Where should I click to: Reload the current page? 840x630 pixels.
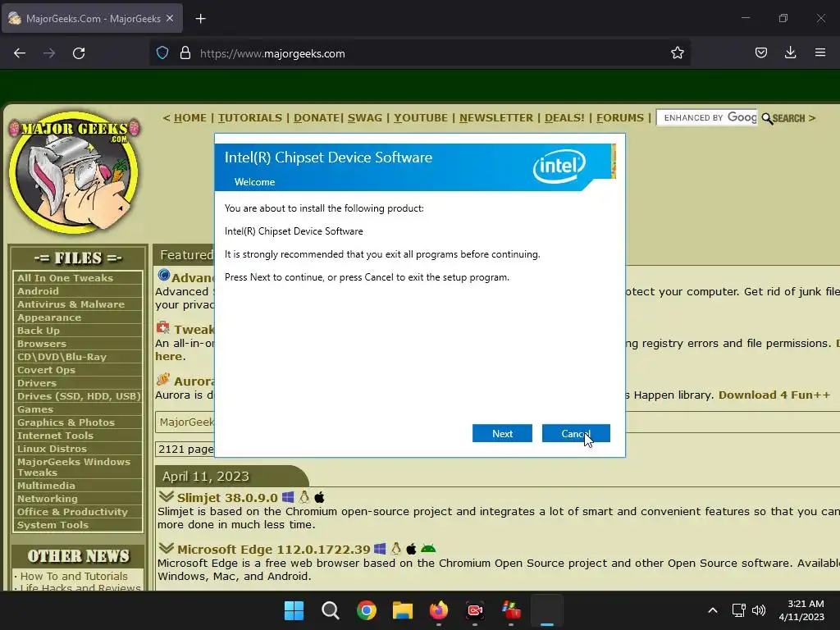(x=79, y=53)
